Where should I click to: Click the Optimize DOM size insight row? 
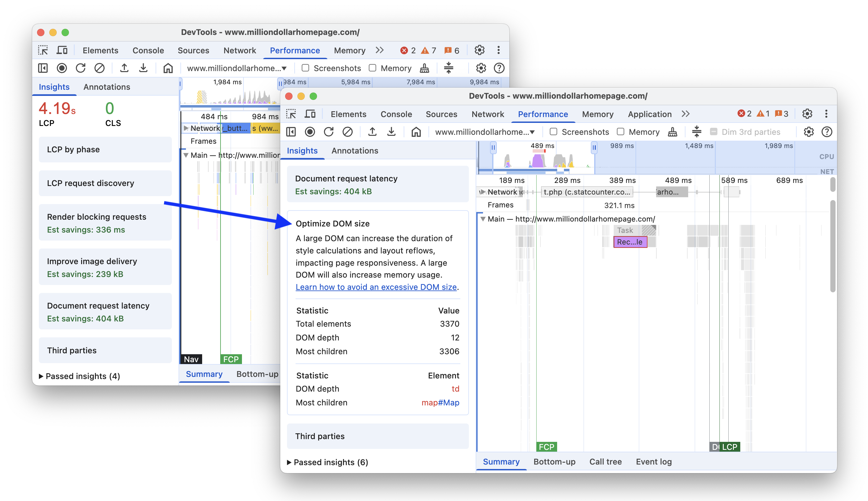[x=332, y=223]
